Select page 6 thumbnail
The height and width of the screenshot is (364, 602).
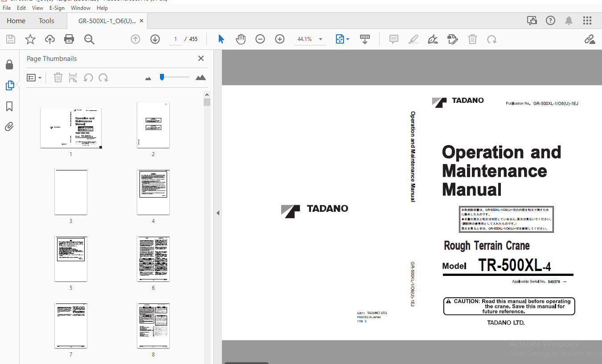coord(153,259)
